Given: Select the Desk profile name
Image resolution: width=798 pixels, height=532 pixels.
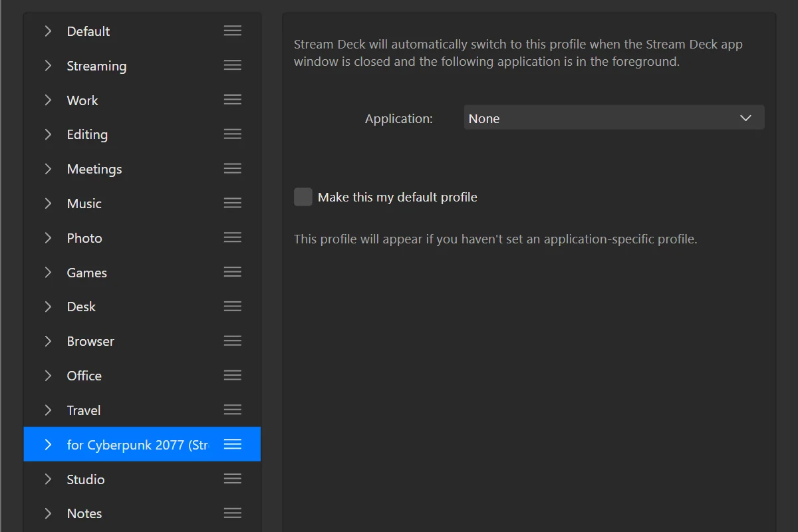Looking at the screenshot, I should tap(81, 307).
